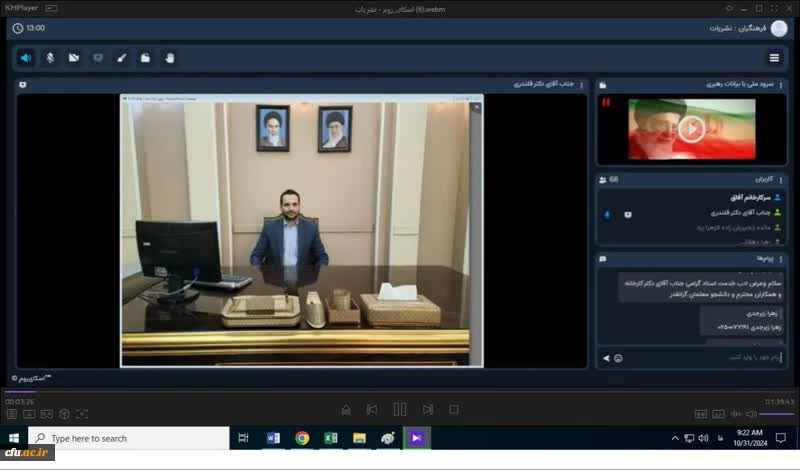Toggle the speaker audio button in toolbar
The width and height of the screenshot is (800, 470).
pyautogui.click(x=26, y=58)
